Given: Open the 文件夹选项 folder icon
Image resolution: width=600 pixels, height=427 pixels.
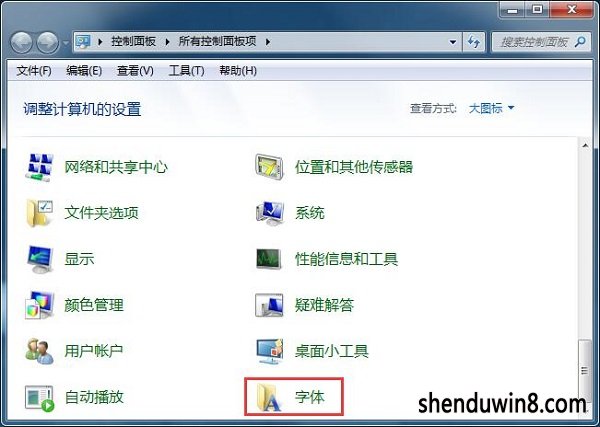Looking at the screenshot, I should click(x=39, y=213).
